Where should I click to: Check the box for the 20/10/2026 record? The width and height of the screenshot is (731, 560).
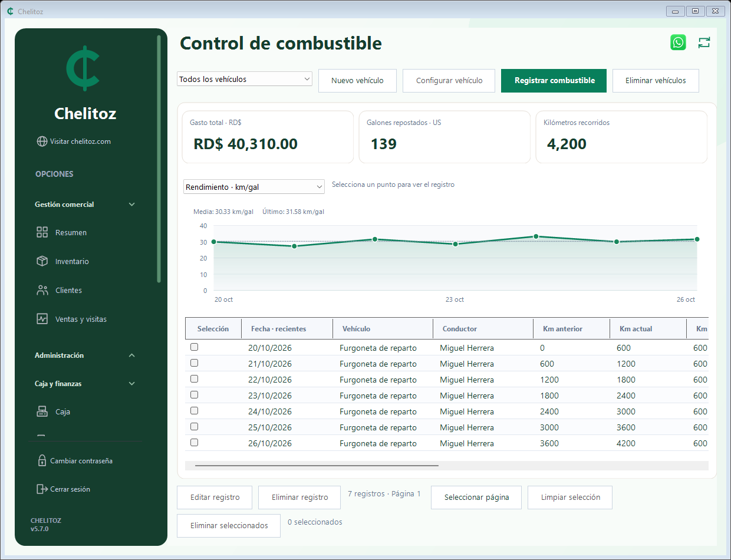click(x=195, y=347)
